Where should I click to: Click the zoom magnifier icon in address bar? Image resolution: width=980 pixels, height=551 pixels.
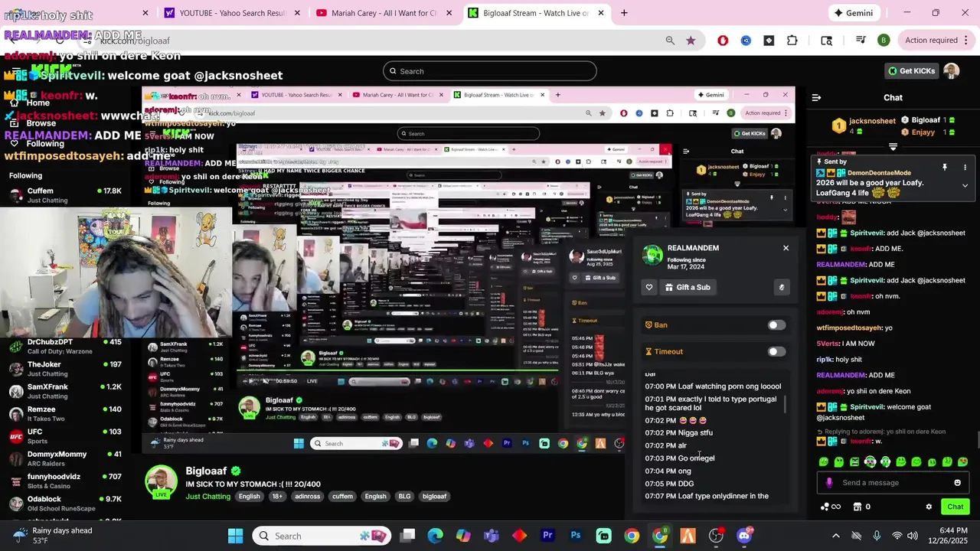pos(670,41)
